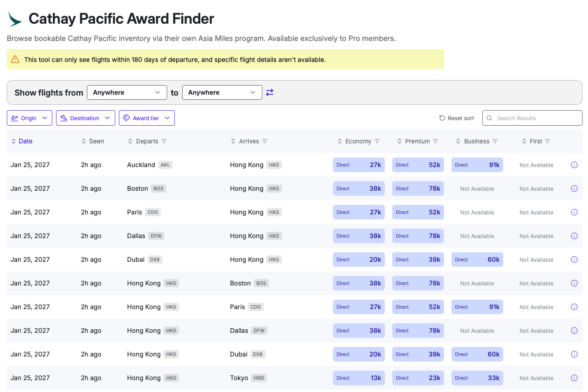The image size is (588, 392).
Task: Open info icon for Hong Kong to Boston row
Action: pyautogui.click(x=574, y=283)
